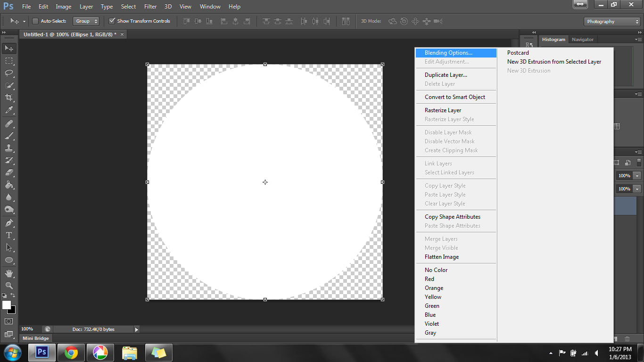Image resolution: width=644 pixels, height=362 pixels.
Task: Set layer color label to Red
Action: [456, 279]
